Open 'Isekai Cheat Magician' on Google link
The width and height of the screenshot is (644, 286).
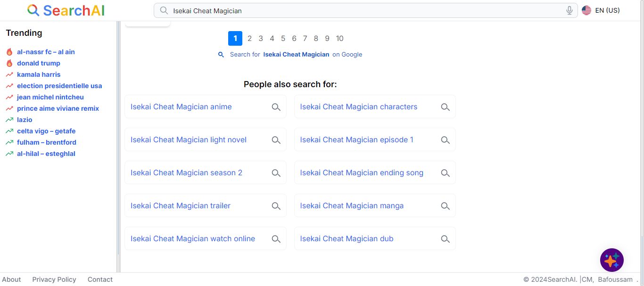[296, 55]
